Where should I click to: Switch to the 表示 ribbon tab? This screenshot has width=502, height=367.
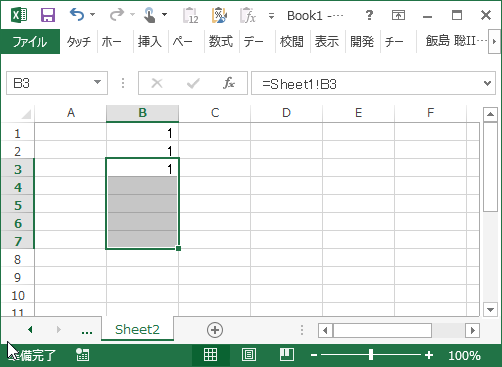tap(327, 42)
